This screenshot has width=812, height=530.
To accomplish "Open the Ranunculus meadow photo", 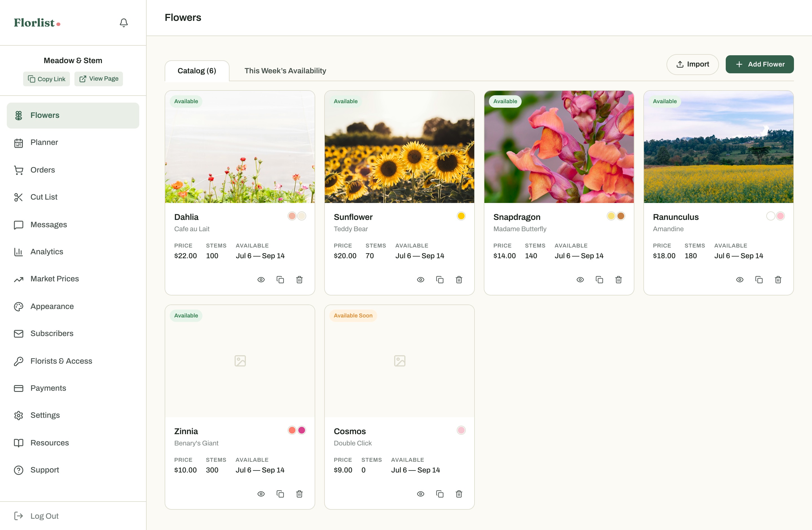I will (x=718, y=147).
